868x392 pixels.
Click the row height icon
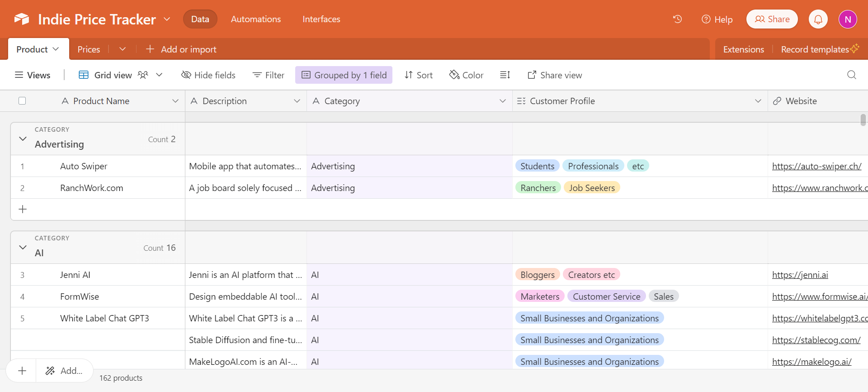coord(505,75)
